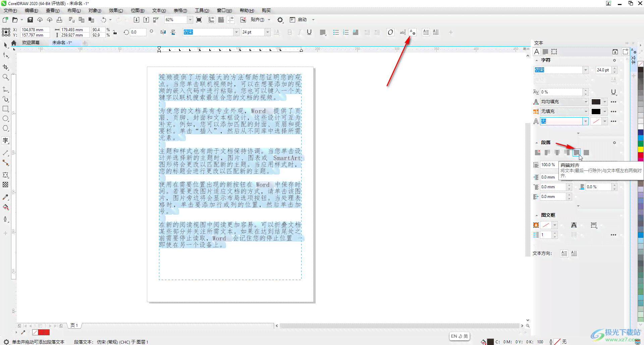Screen dimensions: 644x345
Task: Select the Zoom magnifier tool
Action: 6,77
